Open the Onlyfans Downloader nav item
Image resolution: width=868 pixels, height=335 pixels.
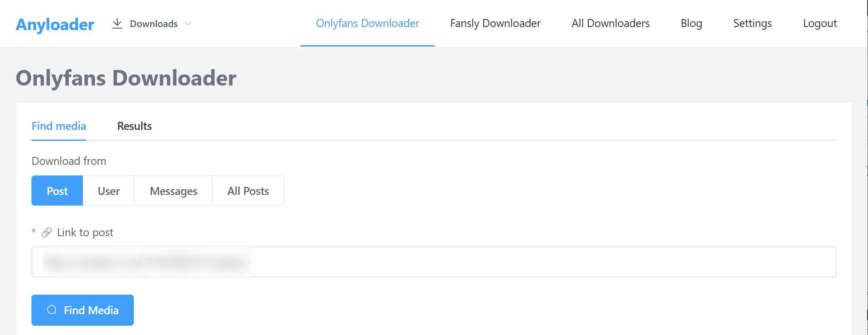tap(367, 23)
